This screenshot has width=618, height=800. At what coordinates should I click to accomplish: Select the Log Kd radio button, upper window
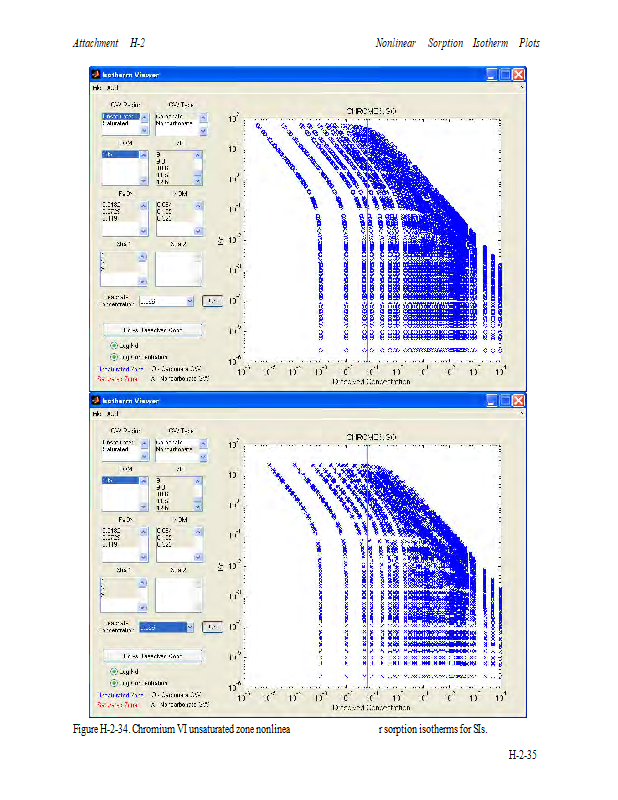114,345
